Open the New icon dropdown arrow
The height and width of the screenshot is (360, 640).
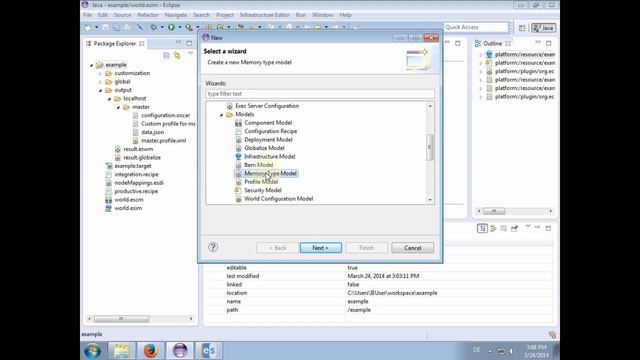(97, 27)
